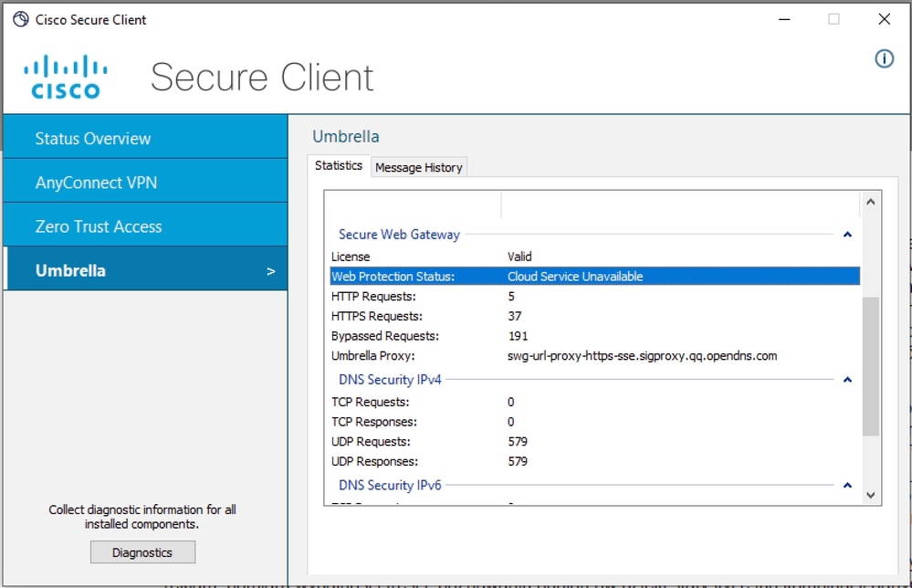The width and height of the screenshot is (912, 588).
Task: Click the DNS Security IPv4 section header
Action: click(390, 380)
